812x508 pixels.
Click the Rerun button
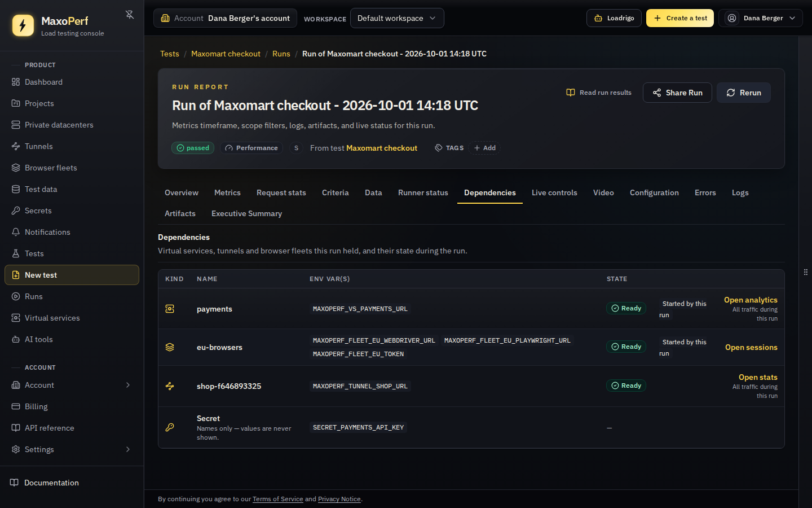click(744, 93)
